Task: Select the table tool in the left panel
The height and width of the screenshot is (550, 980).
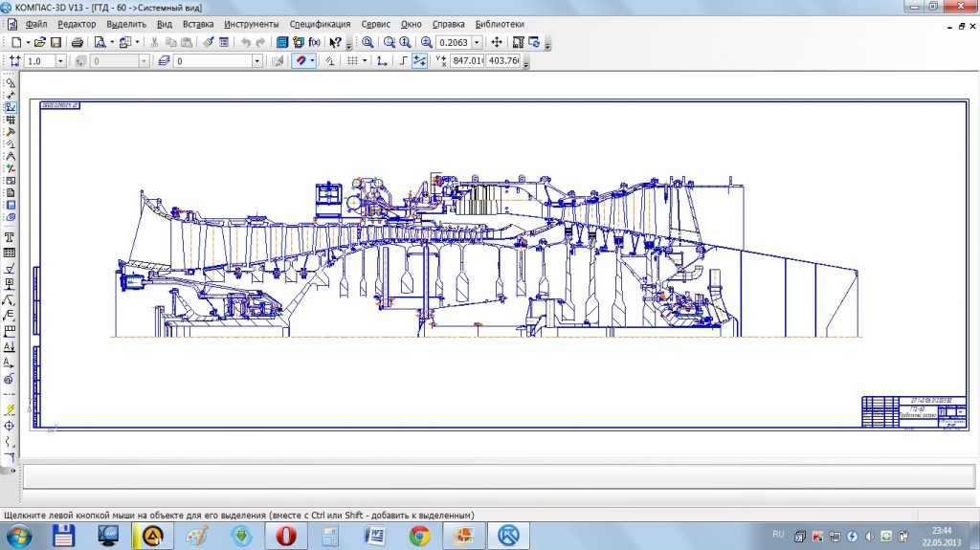Action: tap(10, 253)
